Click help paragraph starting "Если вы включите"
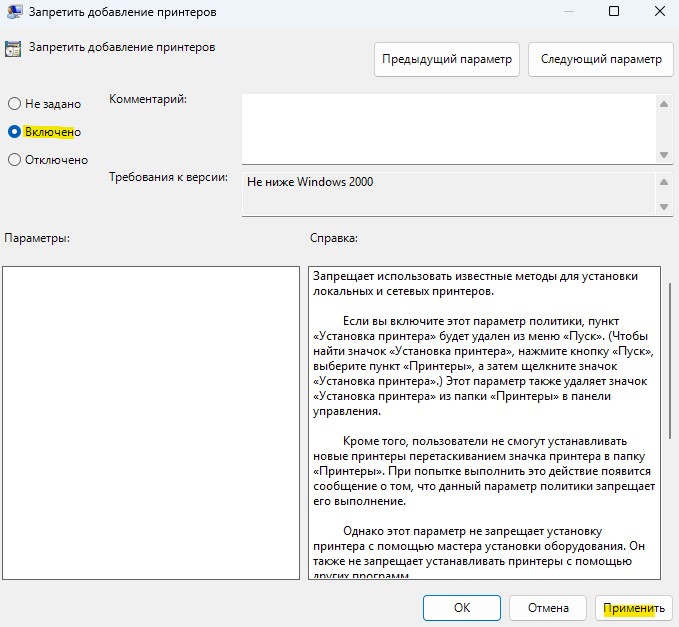This screenshot has width=679, height=627. click(483, 366)
